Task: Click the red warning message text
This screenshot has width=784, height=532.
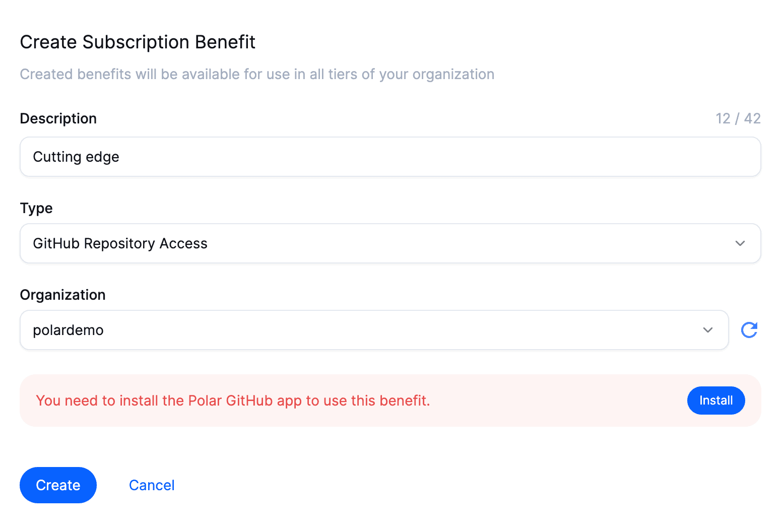Action: (233, 401)
